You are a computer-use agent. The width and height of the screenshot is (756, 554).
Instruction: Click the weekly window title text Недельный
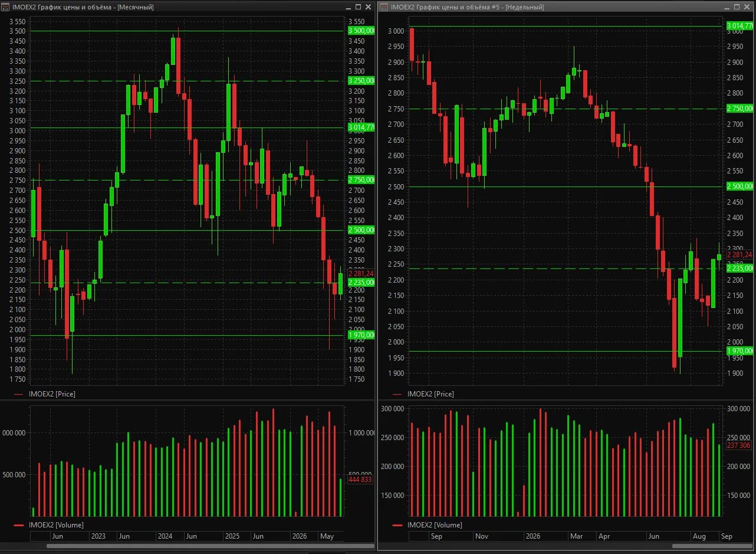(x=525, y=7)
